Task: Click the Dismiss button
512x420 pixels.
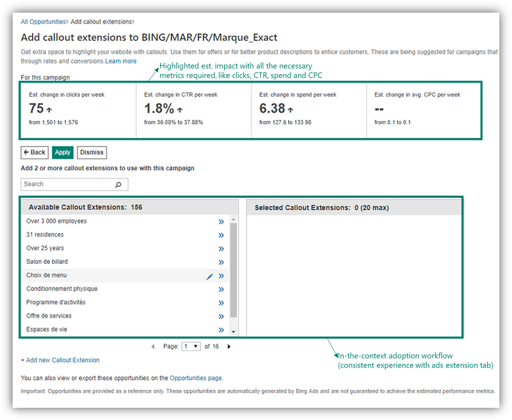Action: point(92,152)
